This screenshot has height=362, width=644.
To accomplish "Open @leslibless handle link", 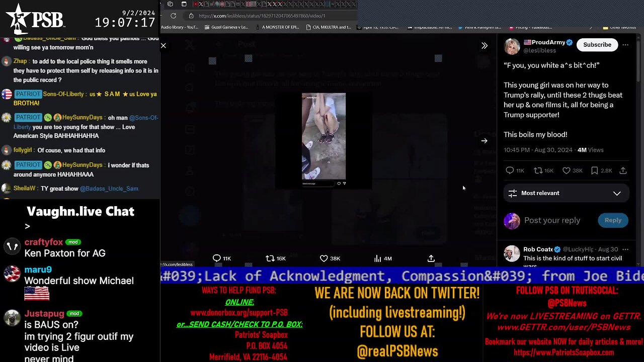I will (539, 51).
